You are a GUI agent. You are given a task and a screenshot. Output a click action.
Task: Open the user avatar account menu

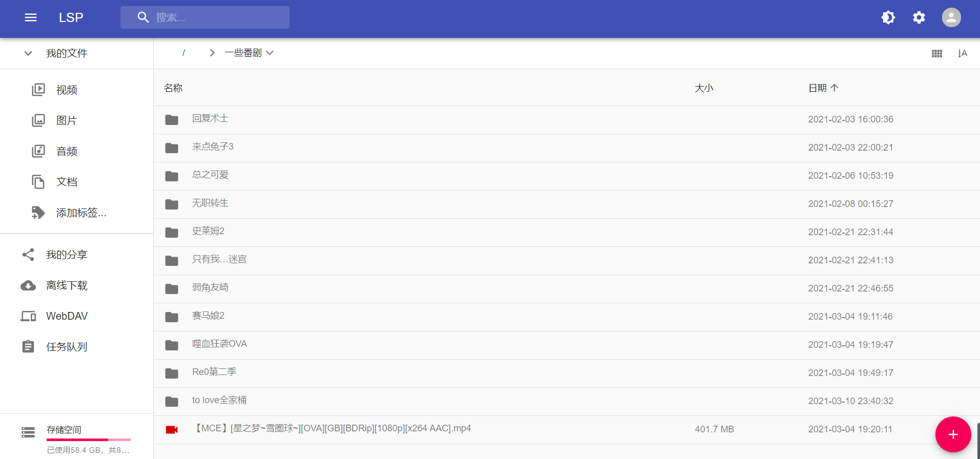click(x=951, y=17)
